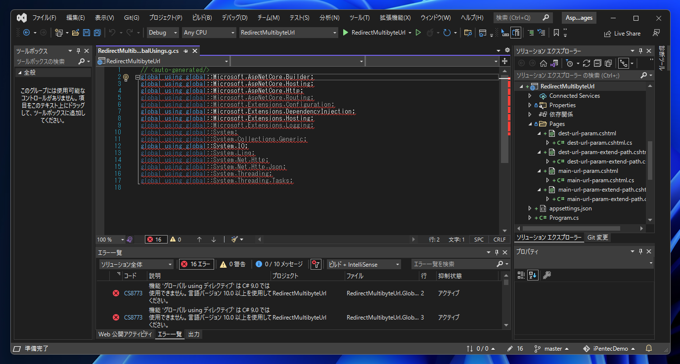680x364 pixels.
Task: Expand the Connected Services node
Action: [530, 96]
